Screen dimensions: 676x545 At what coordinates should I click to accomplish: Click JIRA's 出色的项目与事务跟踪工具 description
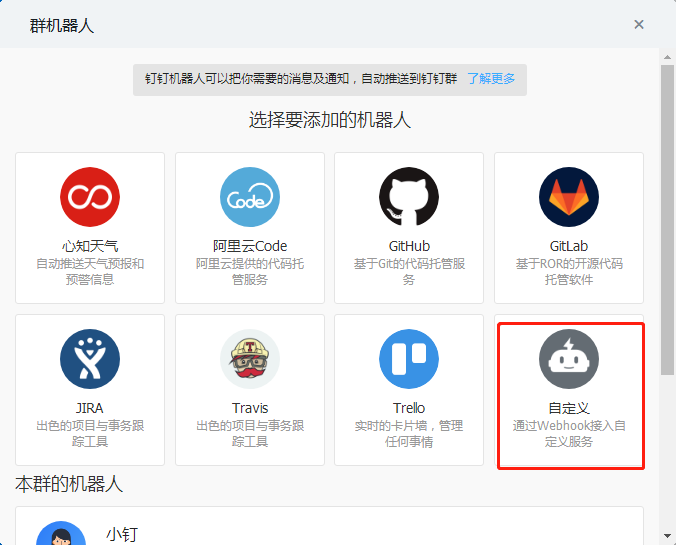pyautogui.click(x=90, y=434)
